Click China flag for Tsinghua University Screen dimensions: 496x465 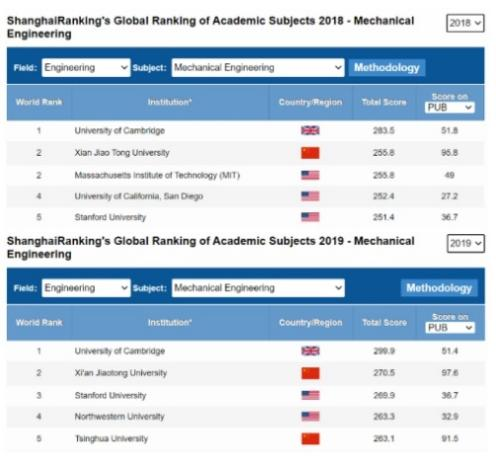coord(310,439)
